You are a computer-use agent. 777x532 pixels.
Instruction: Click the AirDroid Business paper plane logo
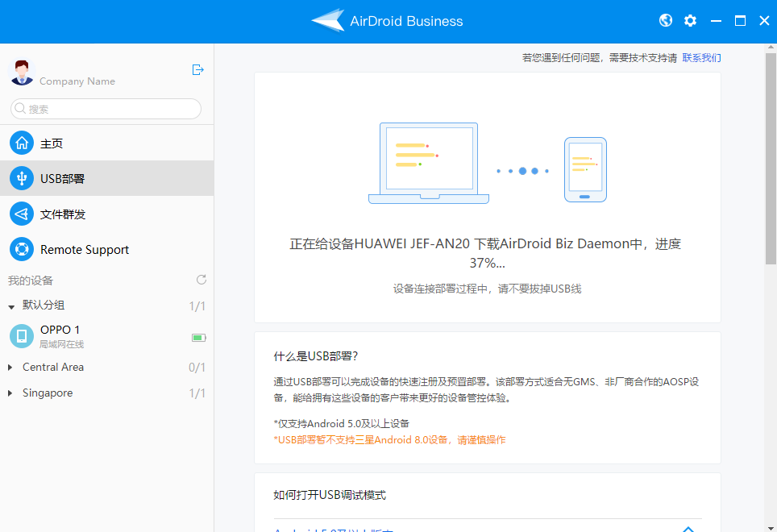[327, 21]
